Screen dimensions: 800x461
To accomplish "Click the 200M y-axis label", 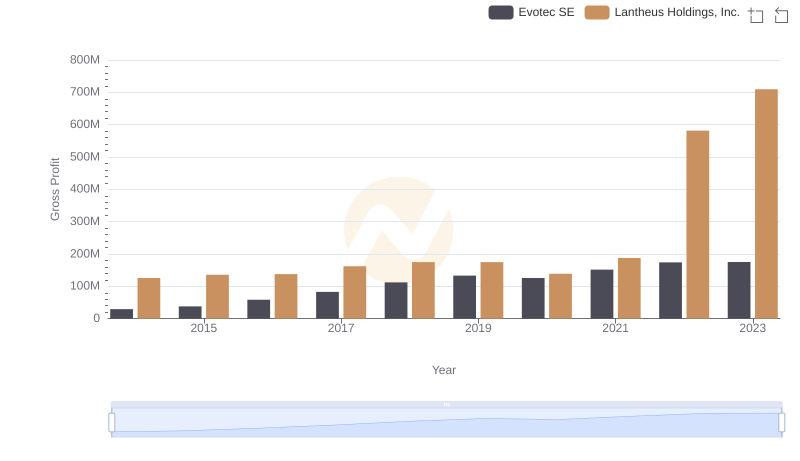I will [85, 253].
